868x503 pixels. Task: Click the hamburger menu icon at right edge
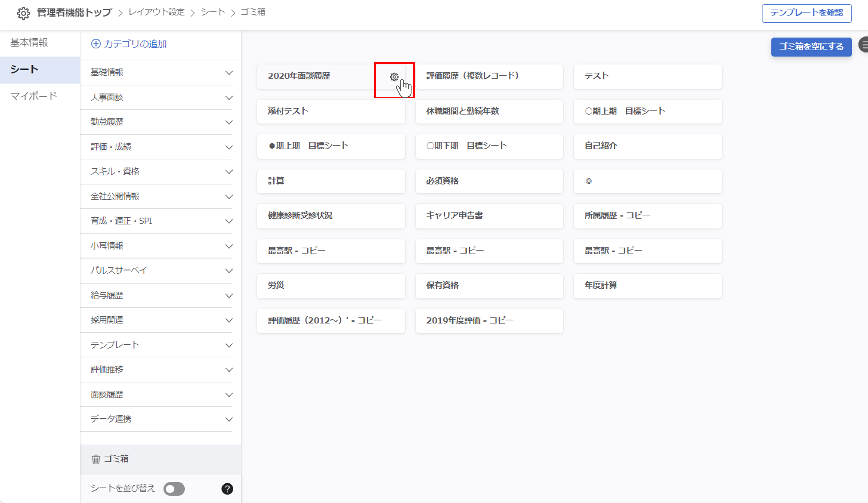(x=864, y=45)
